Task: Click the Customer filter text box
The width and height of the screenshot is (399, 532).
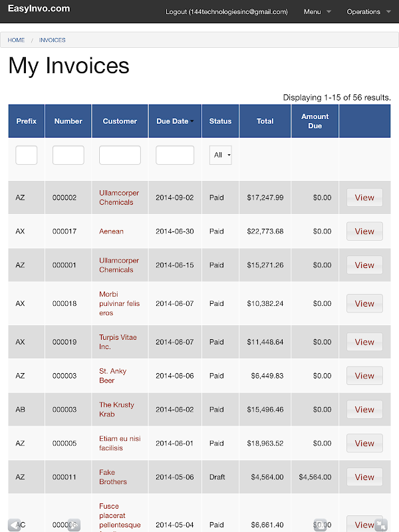Action: [120, 155]
